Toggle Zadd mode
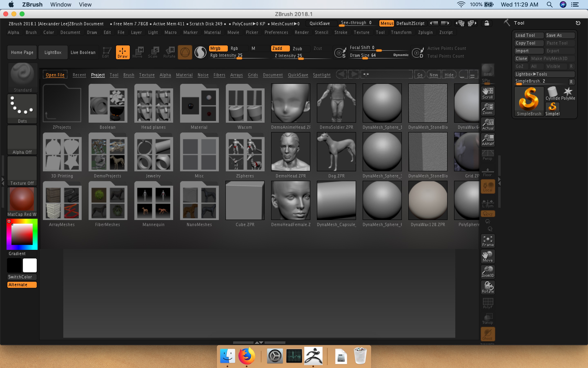This screenshot has height=368, width=588. coord(280,48)
